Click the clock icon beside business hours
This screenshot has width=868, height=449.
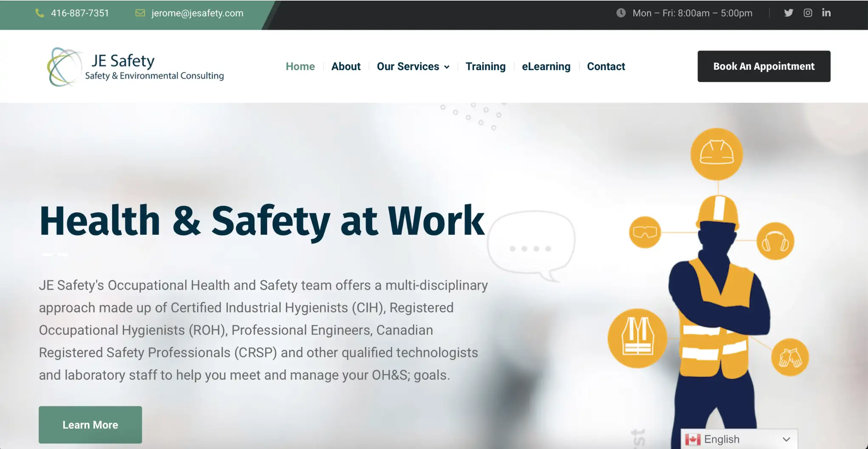click(x=621, y=13)
